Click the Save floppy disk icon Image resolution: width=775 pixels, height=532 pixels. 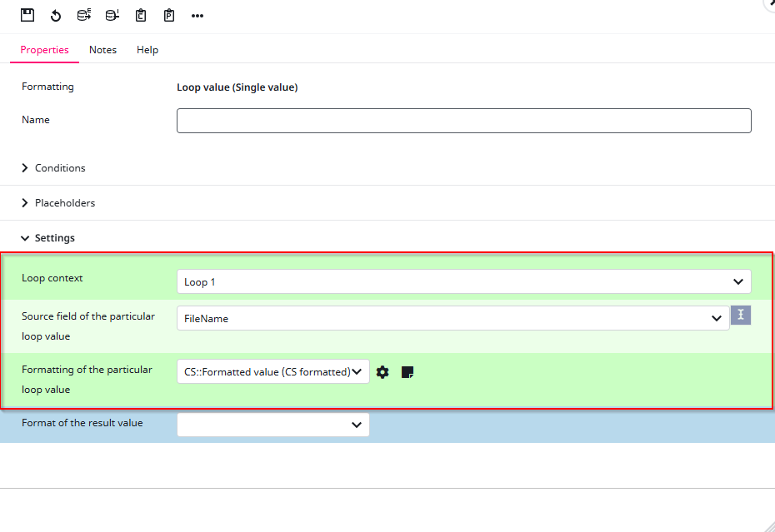pos(27,15)
